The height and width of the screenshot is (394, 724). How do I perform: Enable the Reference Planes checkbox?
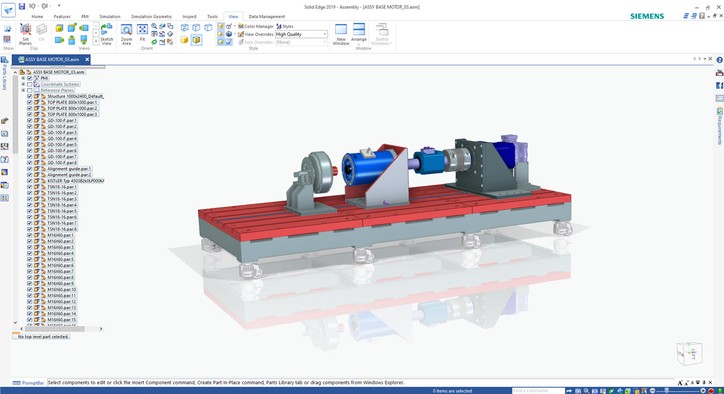point(30,90)
